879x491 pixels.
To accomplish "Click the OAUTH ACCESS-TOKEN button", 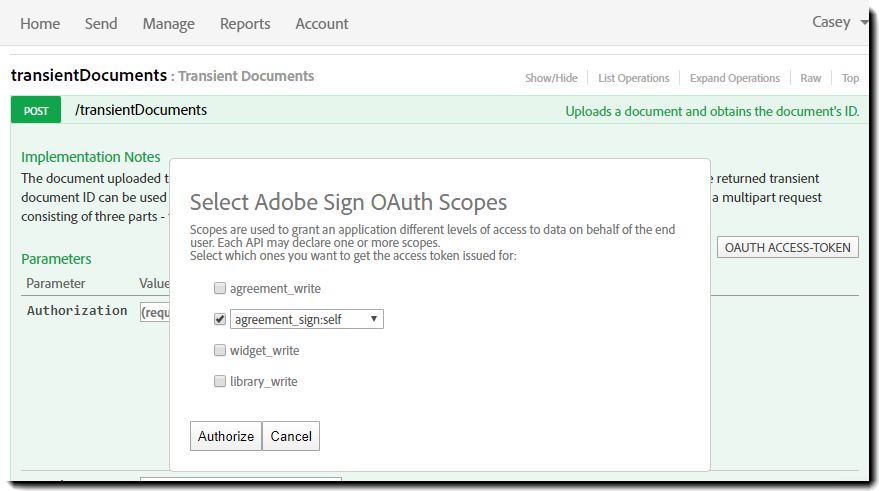I will pos(788,247).
